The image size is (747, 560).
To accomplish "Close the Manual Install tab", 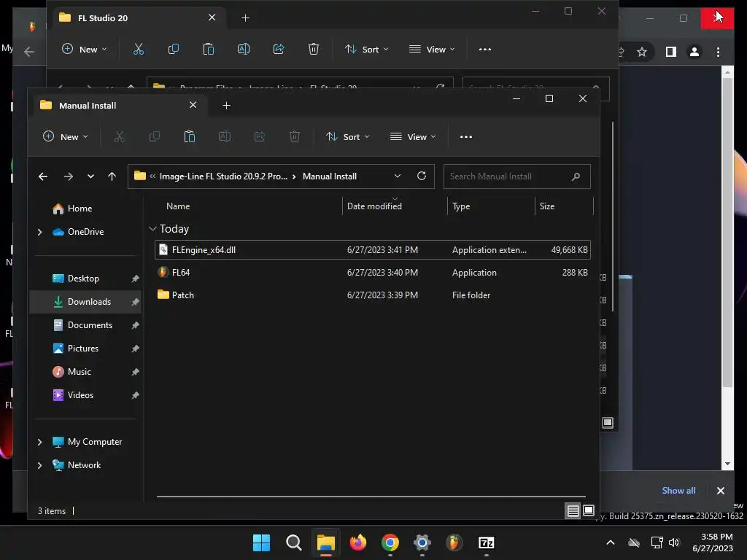I will tap(193, 105).
